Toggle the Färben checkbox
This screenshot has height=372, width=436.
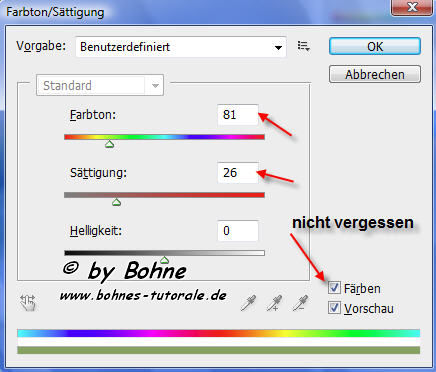334,288
